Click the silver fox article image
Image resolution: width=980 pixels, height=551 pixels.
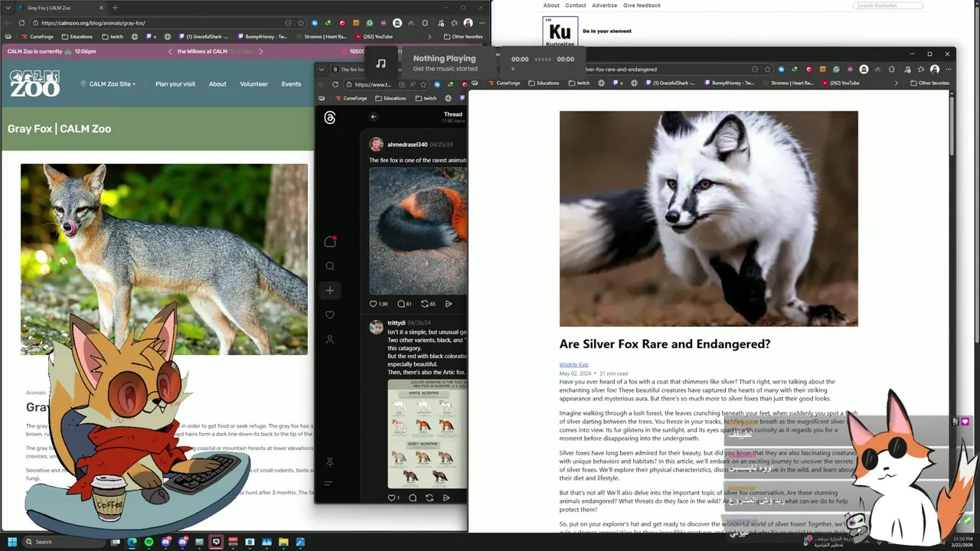(x=708, y=219)
